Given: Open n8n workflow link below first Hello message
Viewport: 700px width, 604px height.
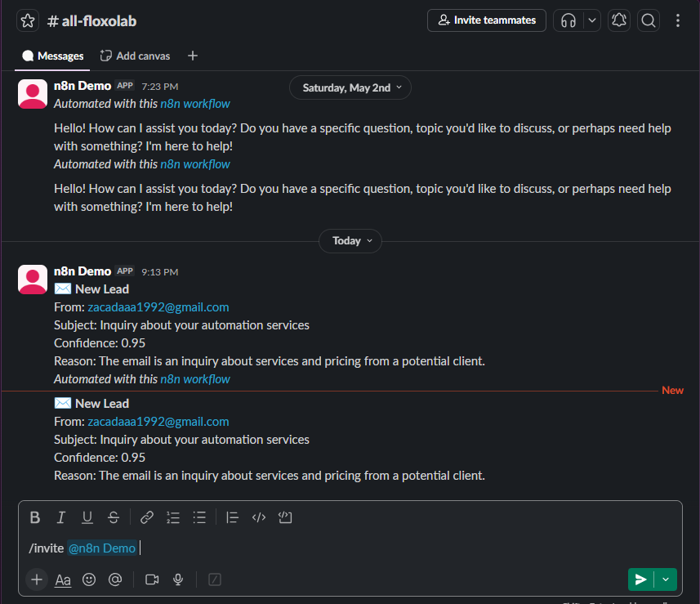Looking at the screenshot, I should [x=195, y=164].
